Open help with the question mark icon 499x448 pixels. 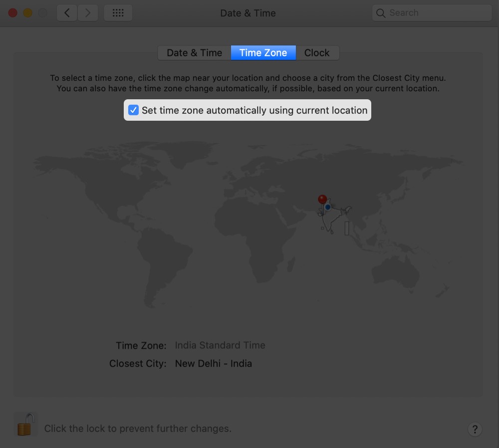[x=475, y=429]
